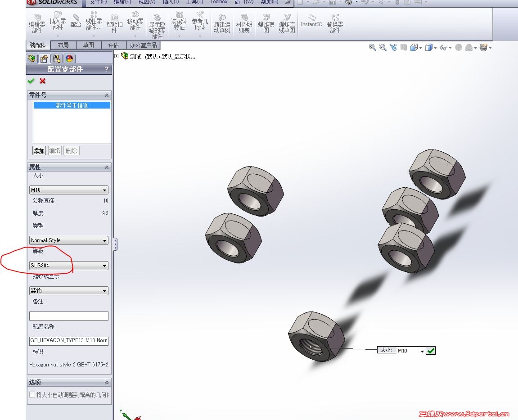This screenshot has height=420, width=518.
Task: Switch to the 草图 tab
Action: coord(88,45)
